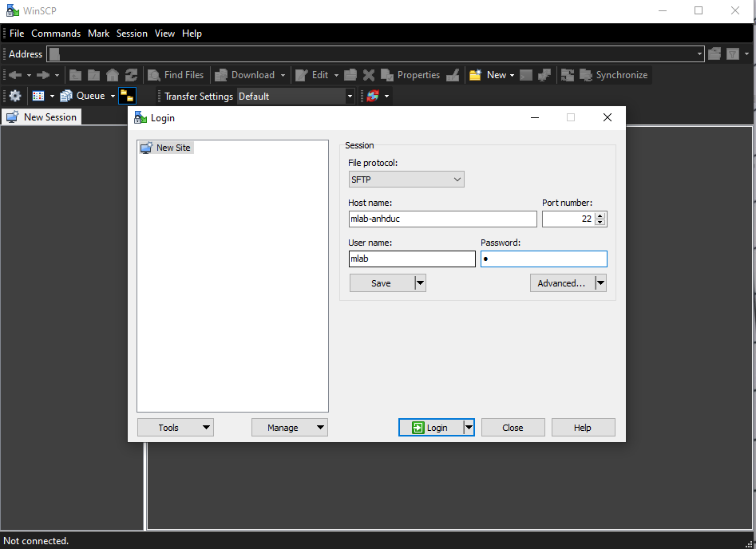Viewport: 756px width, 549px height.
Task: Expand the Queue dropdown arrow
Action: (113, 96)
